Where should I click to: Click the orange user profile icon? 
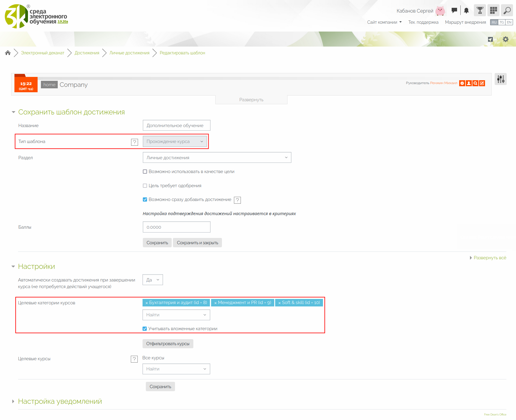click(469, 83)
